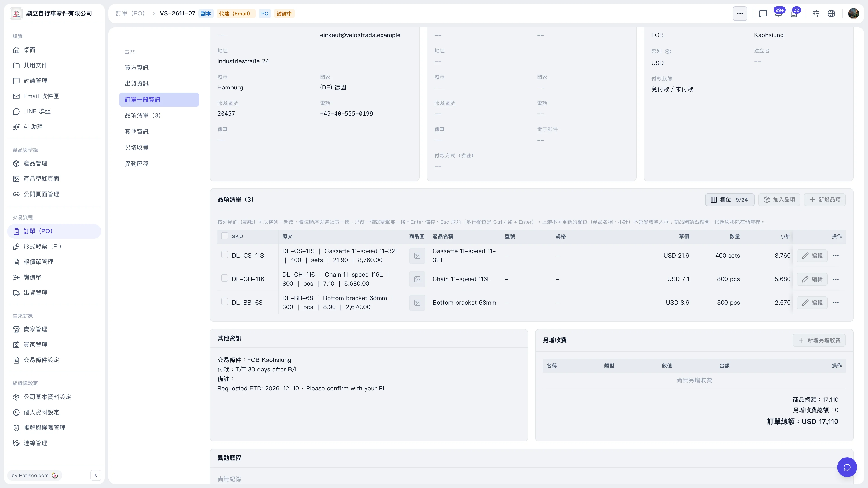The height and width of the screenshot is (488, 868).
Task: Open the user avatar in header
Action: [x=853, y=14]
